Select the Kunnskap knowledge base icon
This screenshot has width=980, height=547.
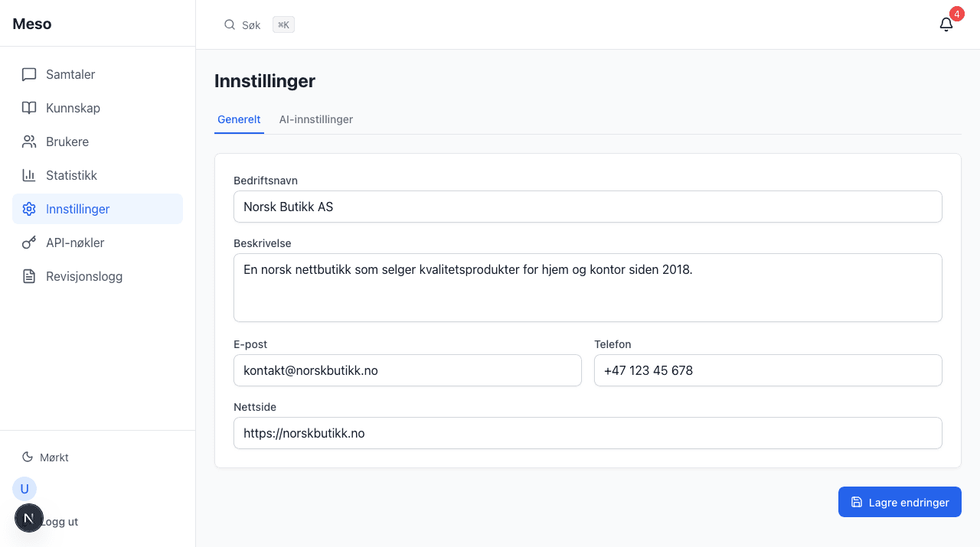pos(29,108)
